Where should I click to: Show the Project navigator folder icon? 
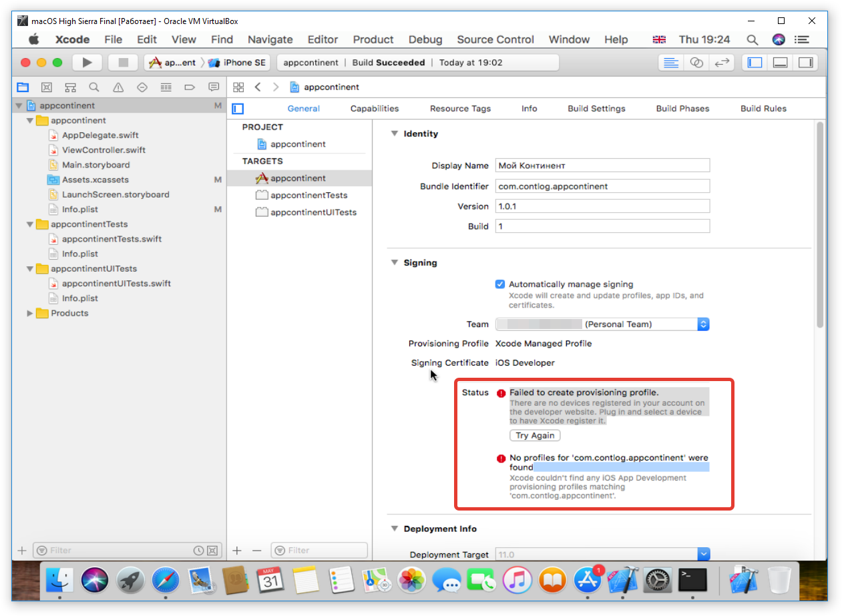point(23,87)
